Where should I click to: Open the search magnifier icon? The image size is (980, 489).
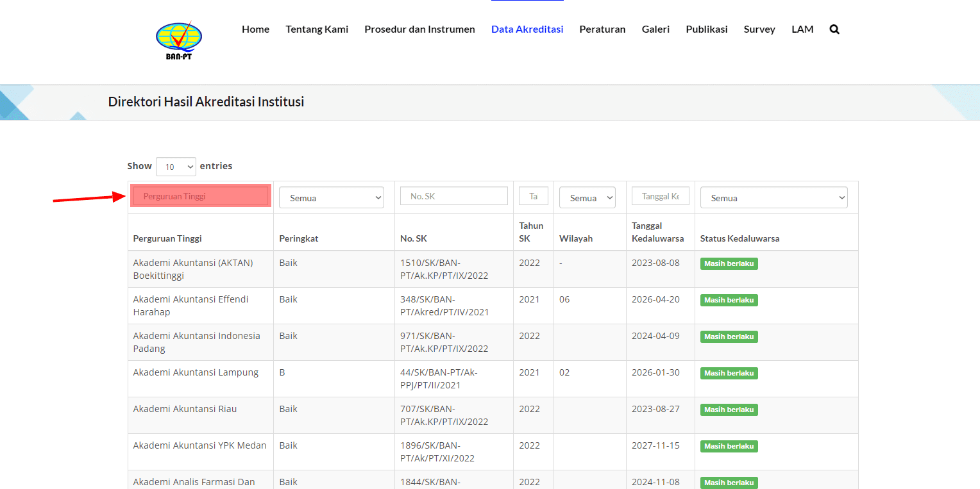(834, 29)
